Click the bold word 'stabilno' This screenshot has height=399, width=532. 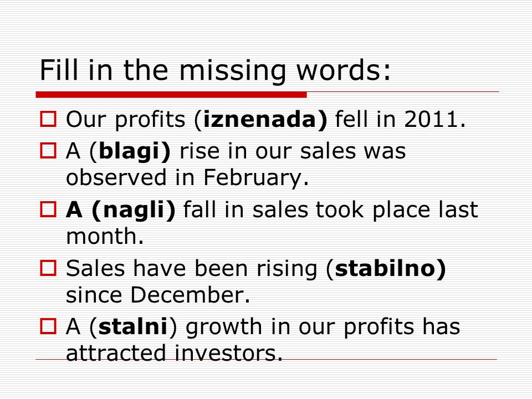click(385, 268)
